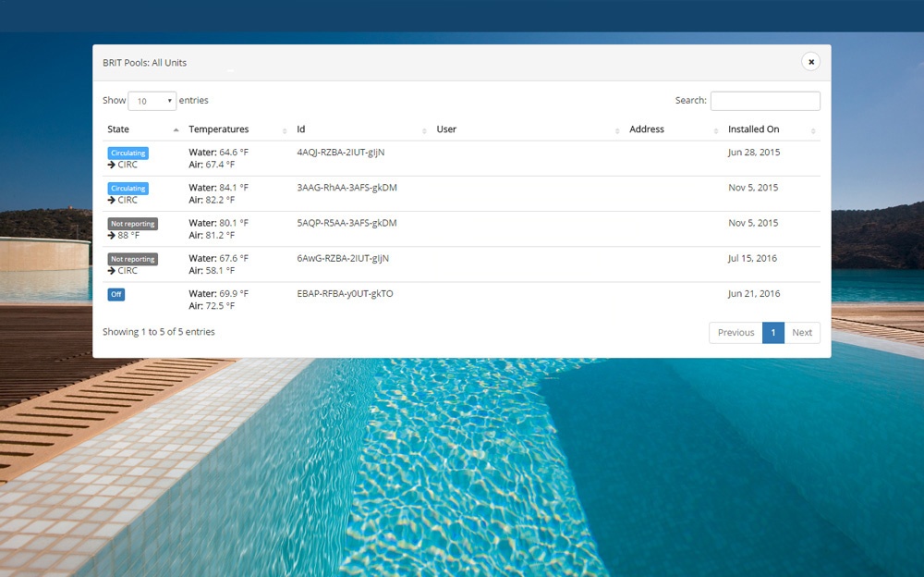Open the entries-per-page dropdown
This screenshot has width=924, height=577.
tap(152, 101)
